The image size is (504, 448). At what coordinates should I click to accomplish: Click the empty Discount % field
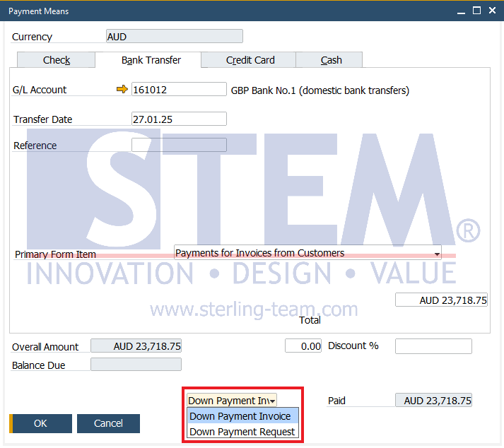click(x=433, y=346)
